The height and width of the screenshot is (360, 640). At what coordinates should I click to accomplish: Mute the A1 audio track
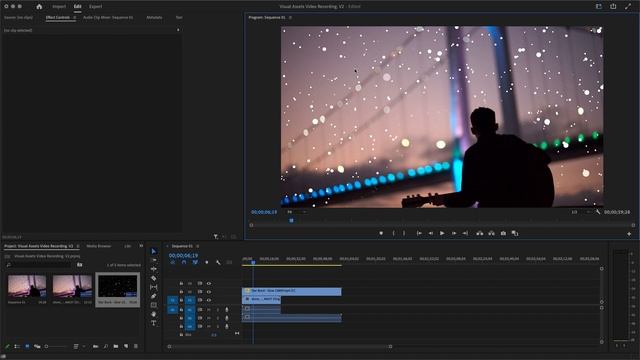[x=209, y=310]
